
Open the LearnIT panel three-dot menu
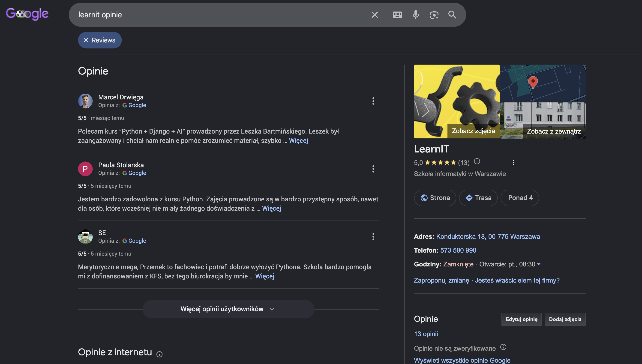click(513, 162)
